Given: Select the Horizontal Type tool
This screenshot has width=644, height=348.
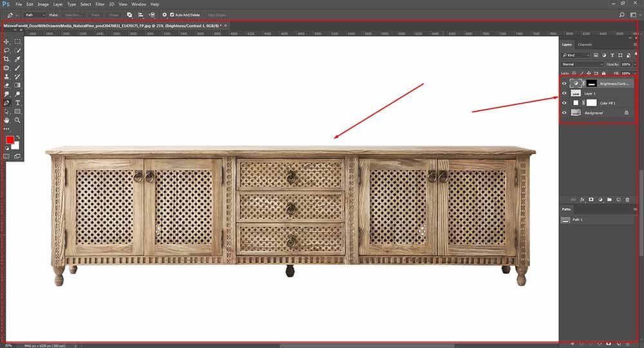Looking at the screenshot, I should click(x=17, y=102).
